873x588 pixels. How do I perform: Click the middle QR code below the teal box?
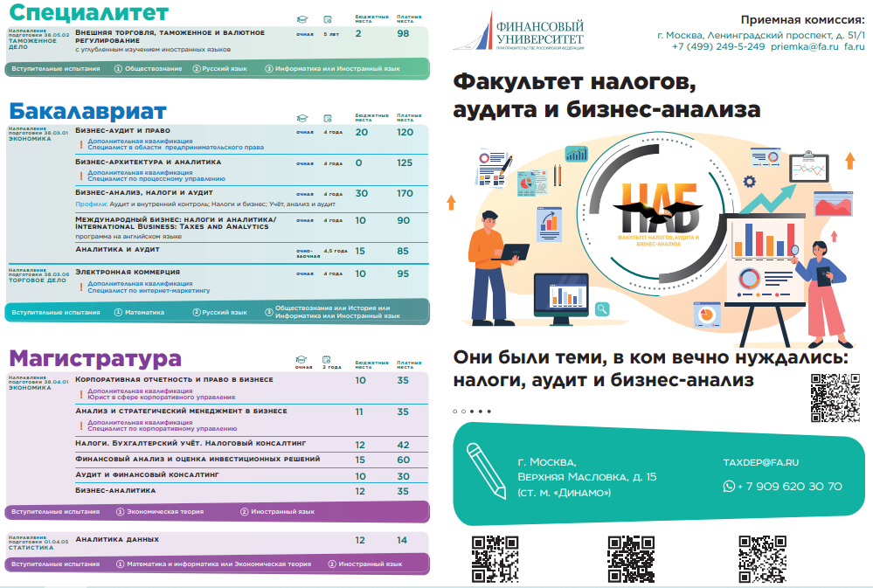point(631,559)
